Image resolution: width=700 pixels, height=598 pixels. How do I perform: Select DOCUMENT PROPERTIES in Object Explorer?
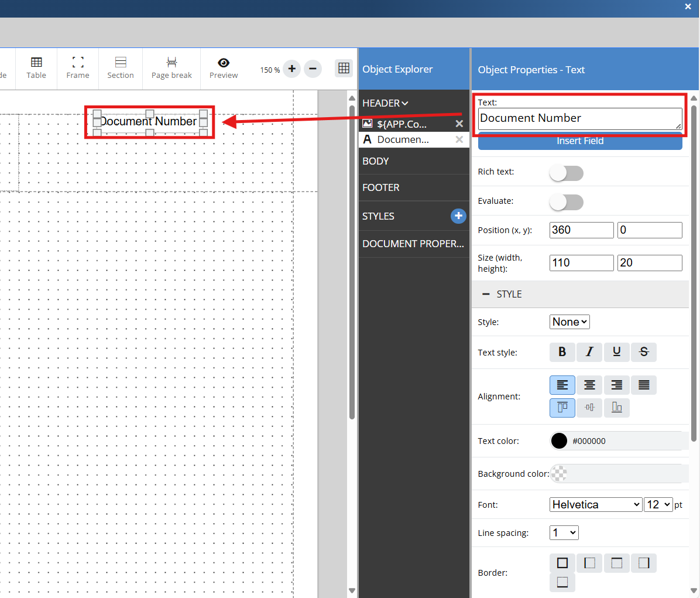tap(413, 244)
